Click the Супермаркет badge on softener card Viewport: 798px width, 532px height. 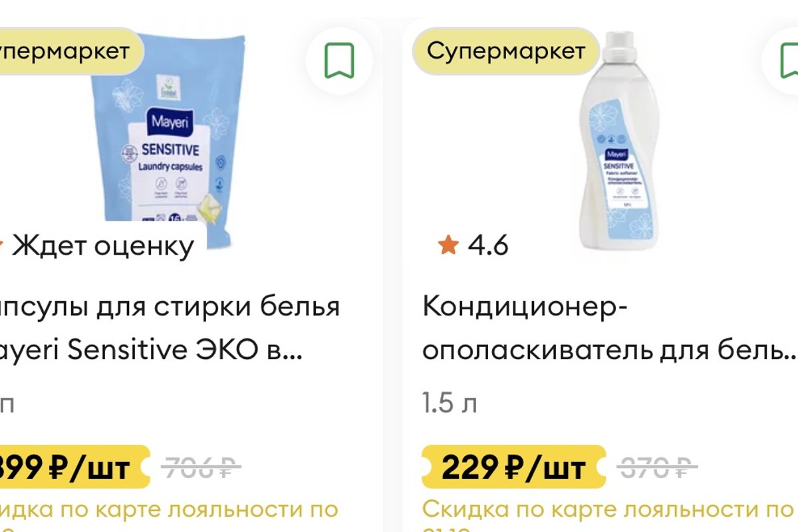(506, 51)
